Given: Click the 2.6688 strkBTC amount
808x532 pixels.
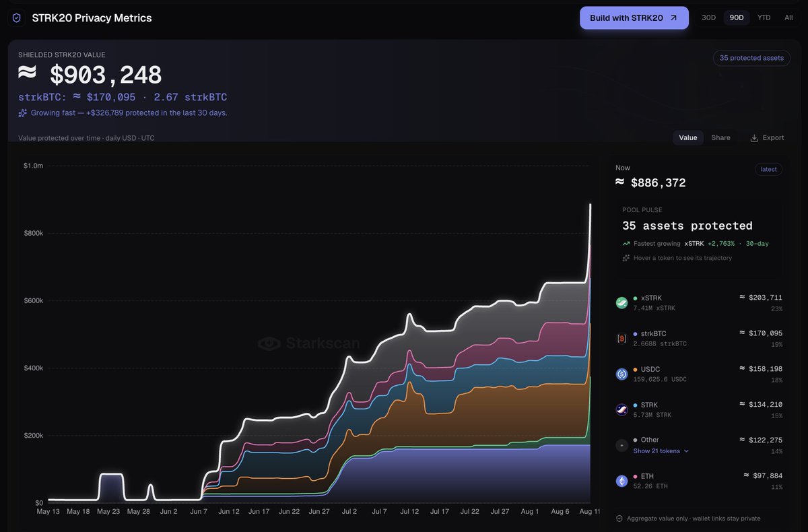Looking at the screenshot, I should (x=659, y=343).
